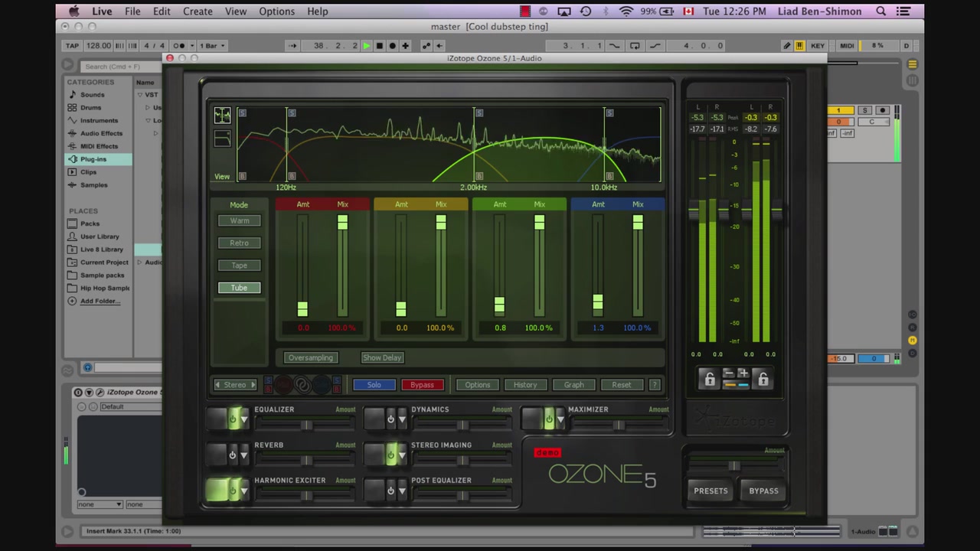Toggle the KEY map mode button
980x551 pixels.
tap(818, 46)
